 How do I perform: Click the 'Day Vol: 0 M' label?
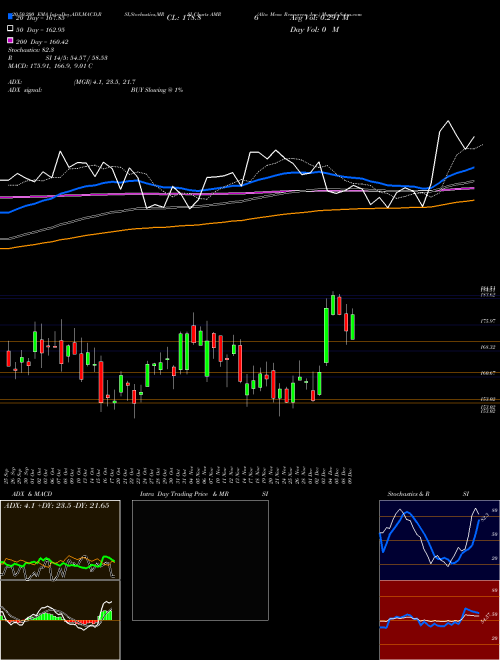point(314,29)
